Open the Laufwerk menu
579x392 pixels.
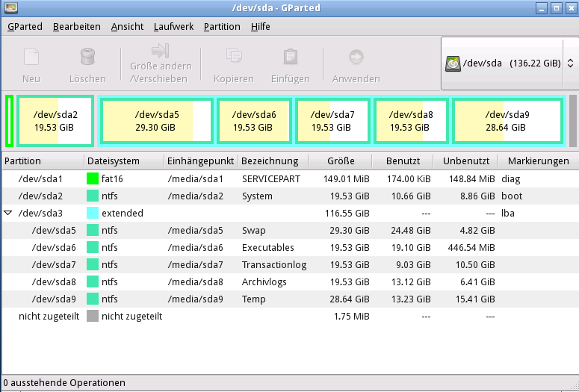tap(173, 27)
